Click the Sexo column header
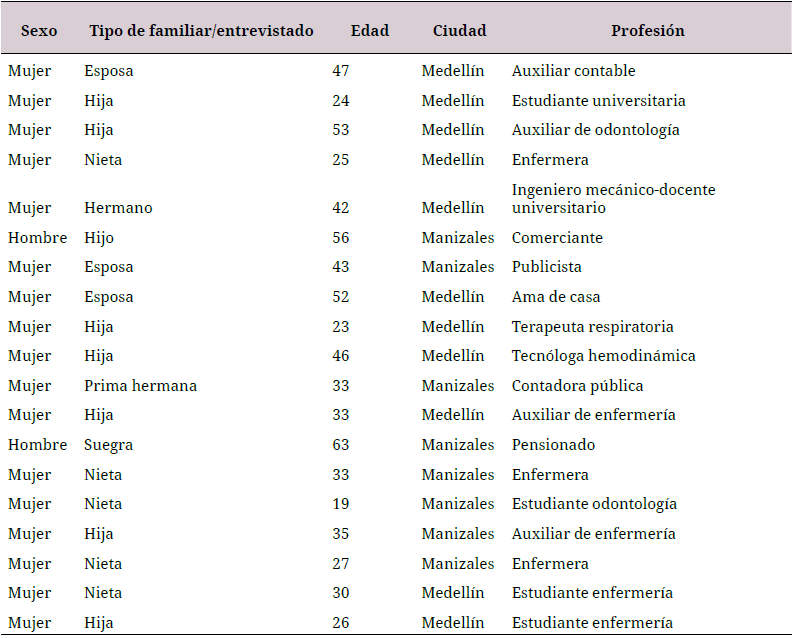 tap(40, 31)
